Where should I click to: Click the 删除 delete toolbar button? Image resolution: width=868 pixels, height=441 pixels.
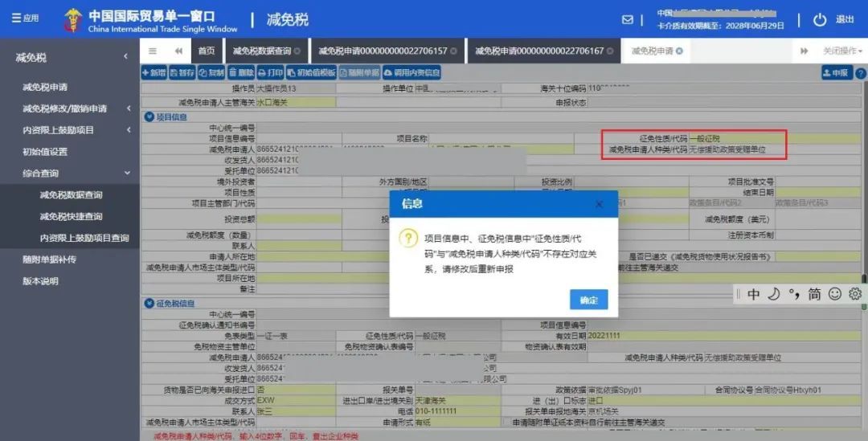[x=241, y=72]
